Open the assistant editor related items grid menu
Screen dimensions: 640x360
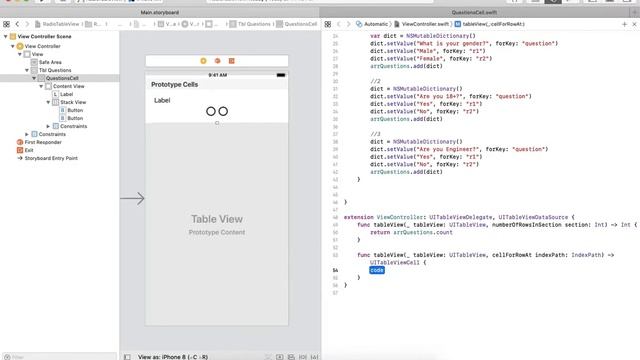click(x=328, y=24)
